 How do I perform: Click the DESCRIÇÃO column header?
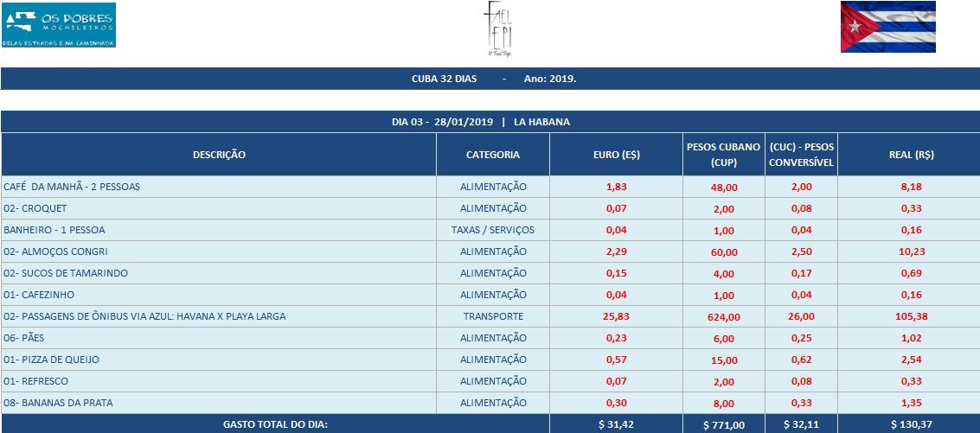(x=219, y=155)
